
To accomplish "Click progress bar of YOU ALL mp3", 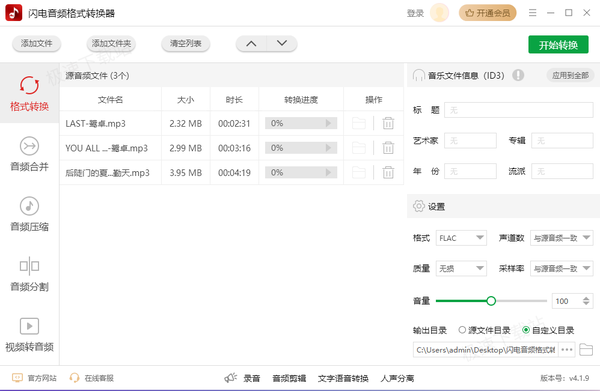I will point(301,148).
